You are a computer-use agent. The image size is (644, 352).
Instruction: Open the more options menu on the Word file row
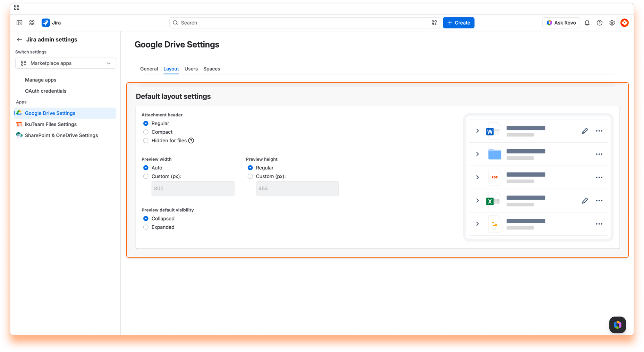click(x=599, y=131)
